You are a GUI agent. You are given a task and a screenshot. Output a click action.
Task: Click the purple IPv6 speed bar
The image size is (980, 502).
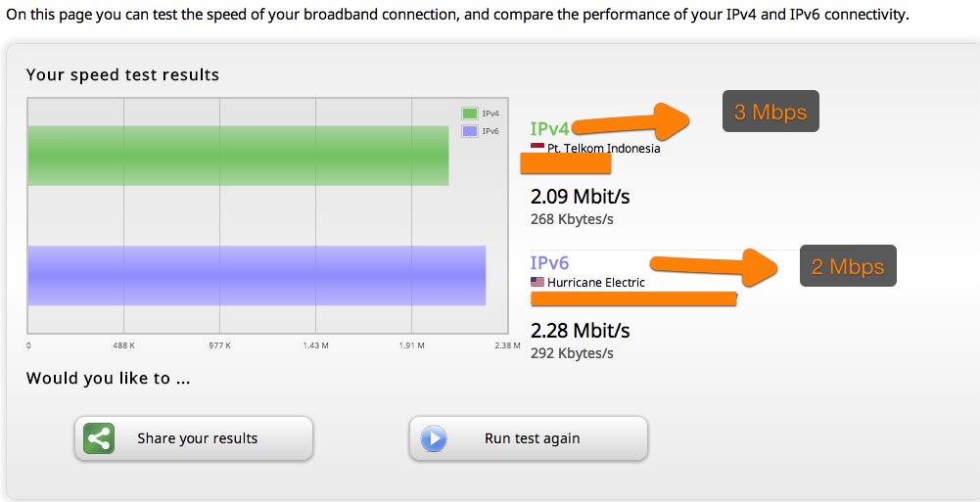click(x=257, y=275)
